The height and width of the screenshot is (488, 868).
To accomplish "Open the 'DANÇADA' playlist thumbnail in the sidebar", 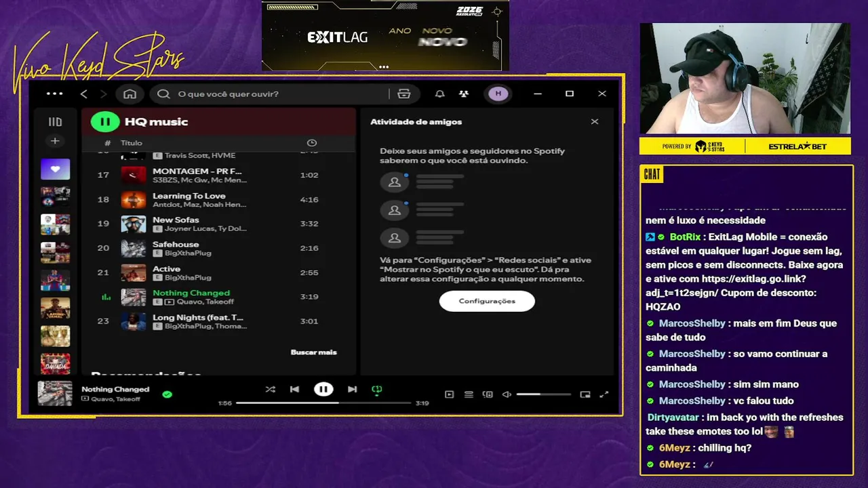I will pos(56,363).
